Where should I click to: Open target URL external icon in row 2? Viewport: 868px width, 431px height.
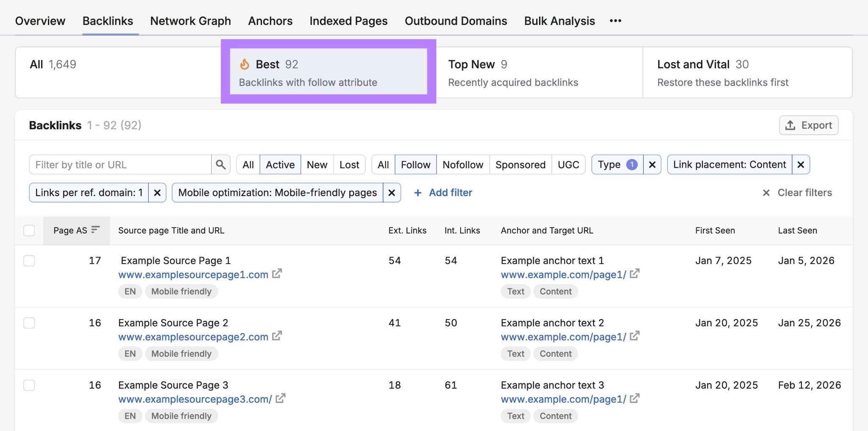click(x=634, y=336)
